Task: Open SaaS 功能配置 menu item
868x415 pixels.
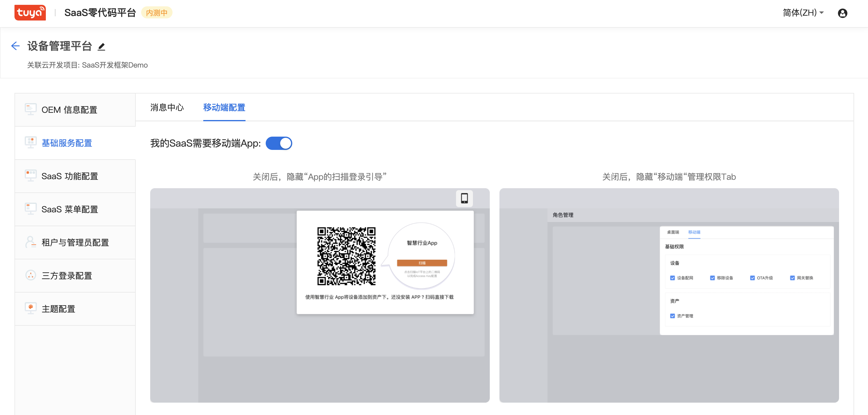Action: coord(75,176)
